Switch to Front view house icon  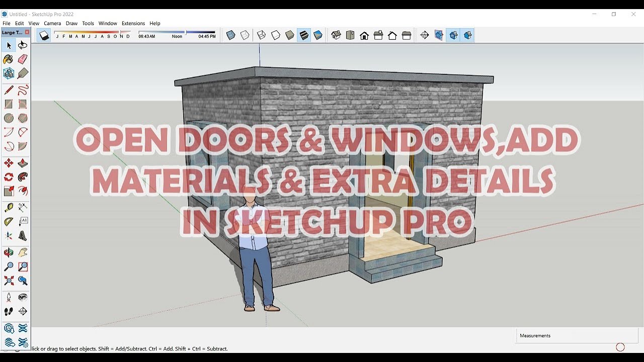364,35
